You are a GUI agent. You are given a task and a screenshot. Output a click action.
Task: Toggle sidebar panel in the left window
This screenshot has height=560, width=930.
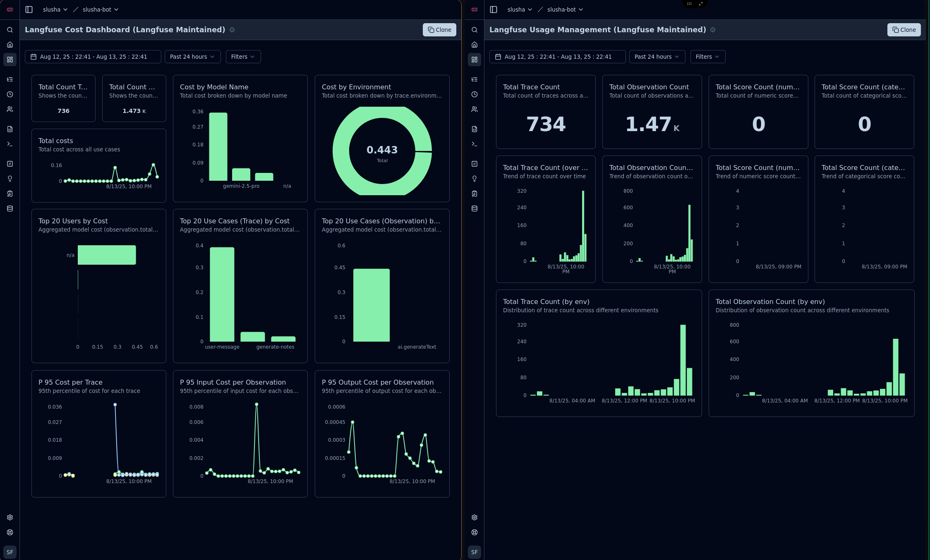[29, 10]
